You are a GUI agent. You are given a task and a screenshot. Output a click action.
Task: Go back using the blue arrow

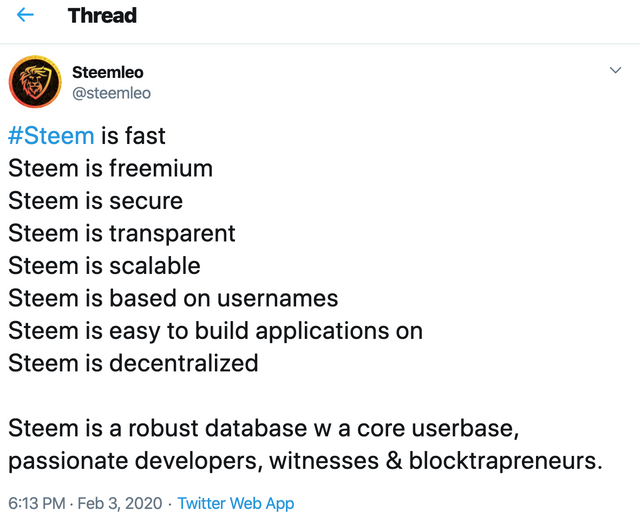pyautogui.click(x=25, y=15)
